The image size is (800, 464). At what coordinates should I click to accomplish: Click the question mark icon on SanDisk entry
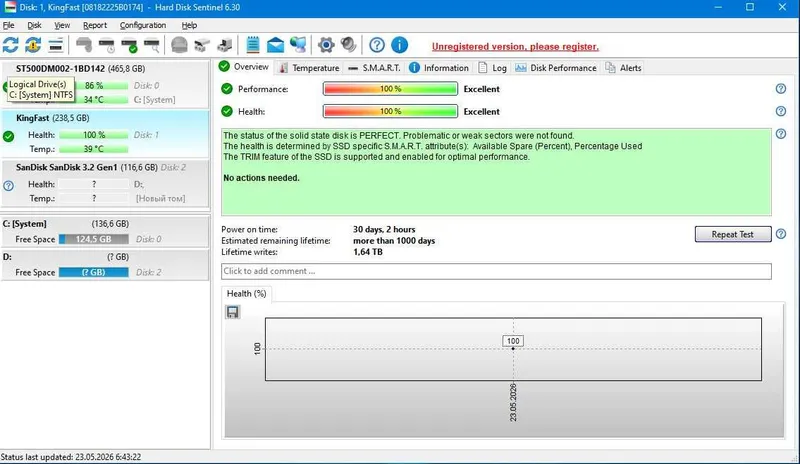pos(8,186)
